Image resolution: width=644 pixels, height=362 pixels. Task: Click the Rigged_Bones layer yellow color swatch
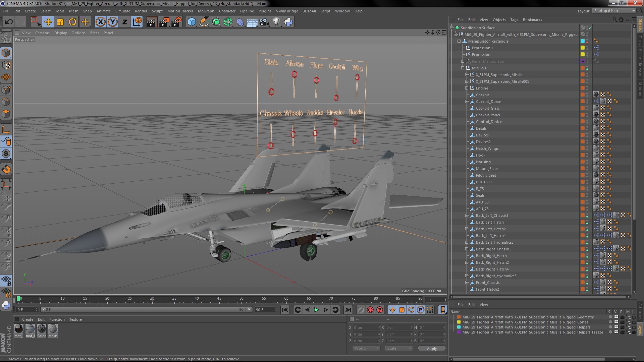pos(459,322)
